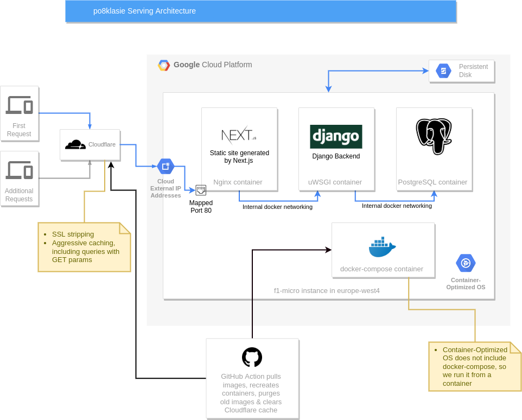This screenshot has width=522, height=420.
Task: Click the Additional Requests label
Action: click(19, 195)
